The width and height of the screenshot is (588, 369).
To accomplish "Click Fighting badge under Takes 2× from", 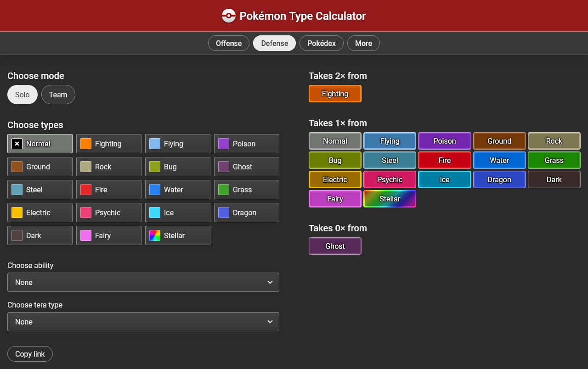I will [x=335, y=94].
